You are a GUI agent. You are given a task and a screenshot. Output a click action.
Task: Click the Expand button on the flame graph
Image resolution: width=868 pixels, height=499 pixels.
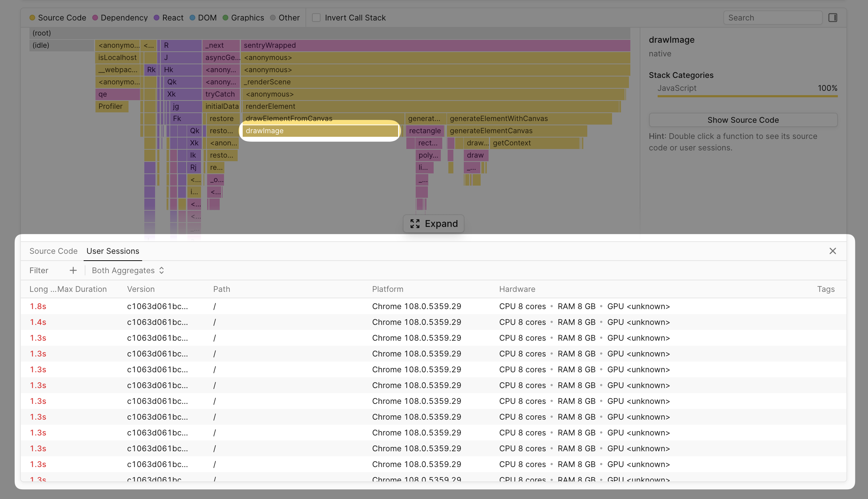coord(434,224)
